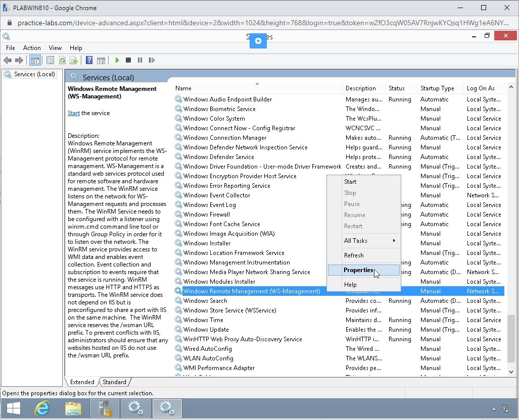The height and width of the screenshot is (420, 519).
Task: Click the network icon in system tray
Action: 506,409
